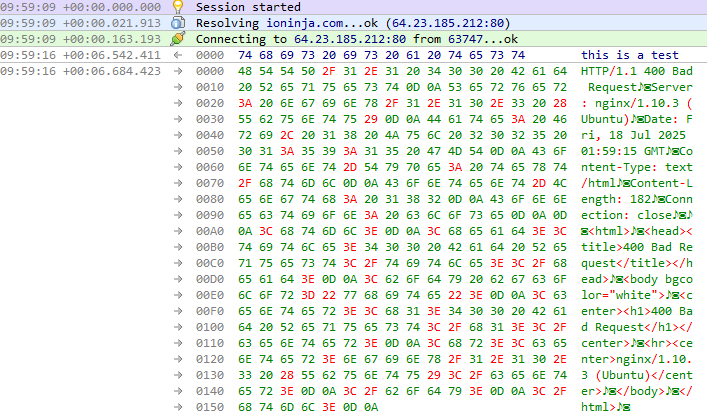Click timestamp 09:59:09 +00:00.000.000
The image size is (707, 414).
(80, 7)
